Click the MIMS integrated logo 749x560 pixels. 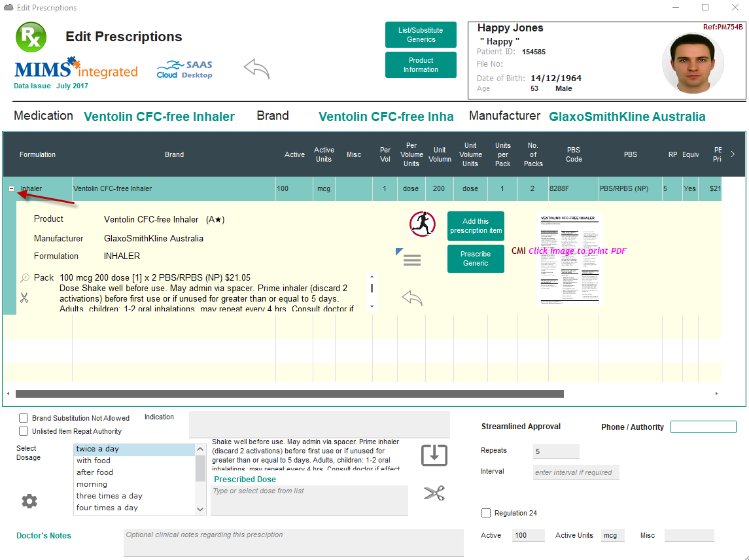pyautogui.click(x=76, y=68)
